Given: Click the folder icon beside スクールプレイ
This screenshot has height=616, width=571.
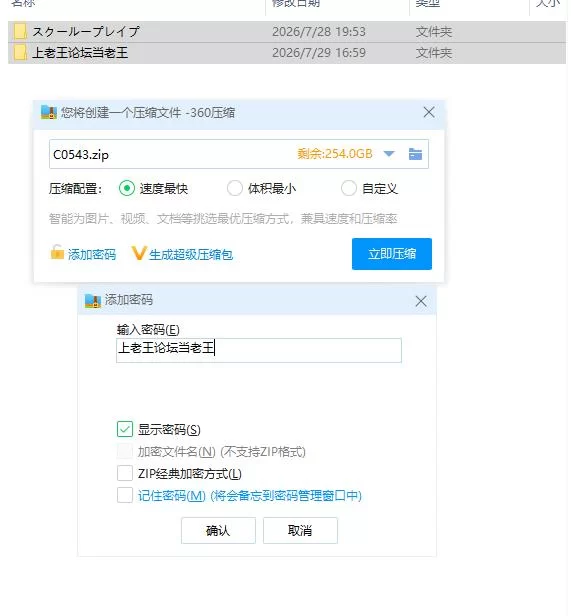Looking at the screenshot, I should [x=20, y=31].
